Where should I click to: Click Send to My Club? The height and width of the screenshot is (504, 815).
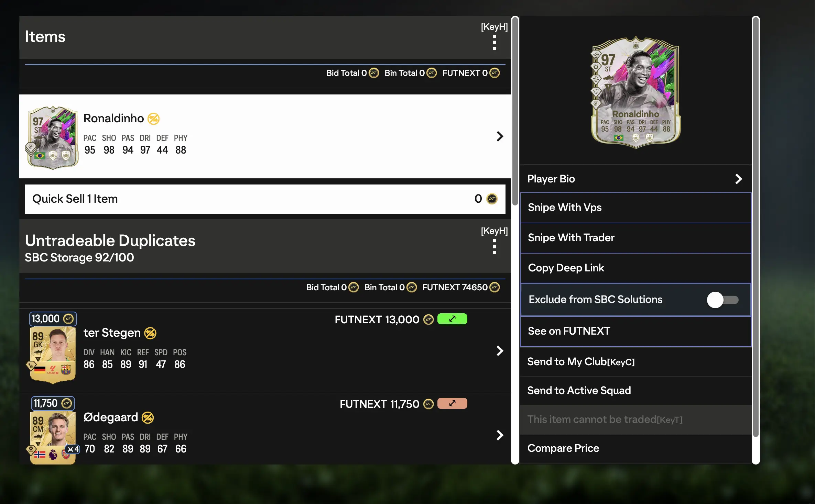coord(635,362)
